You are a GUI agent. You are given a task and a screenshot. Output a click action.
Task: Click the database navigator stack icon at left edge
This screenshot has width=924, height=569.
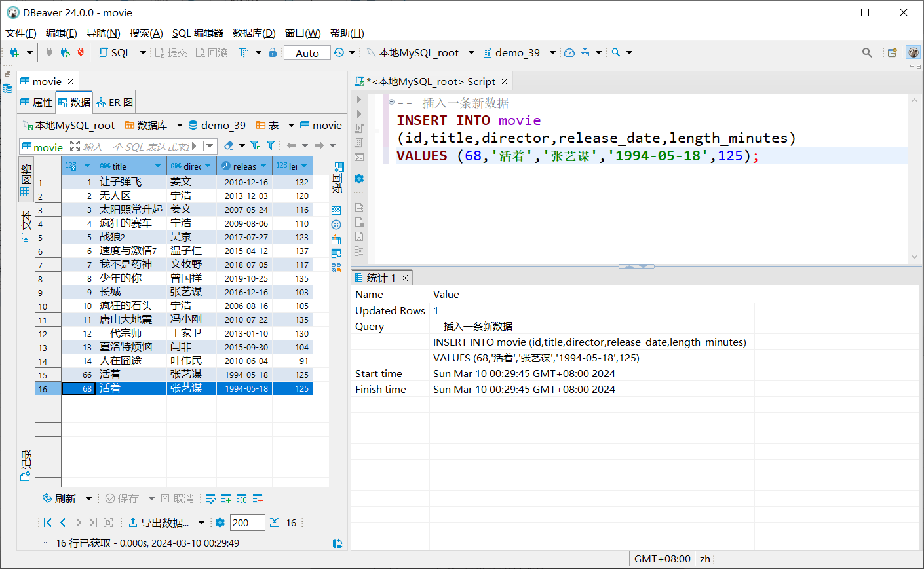point(8,88)
